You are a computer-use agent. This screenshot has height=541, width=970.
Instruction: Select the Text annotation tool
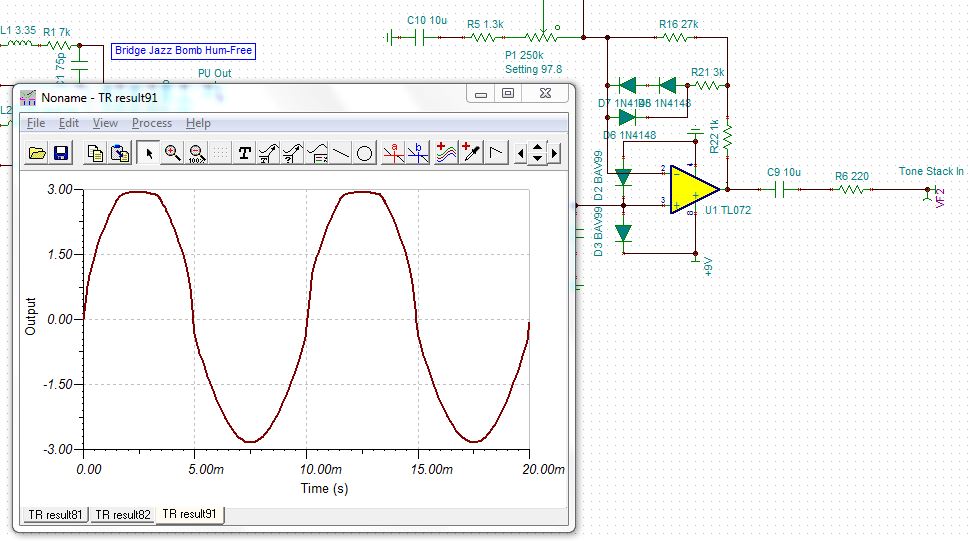[244, 153]
